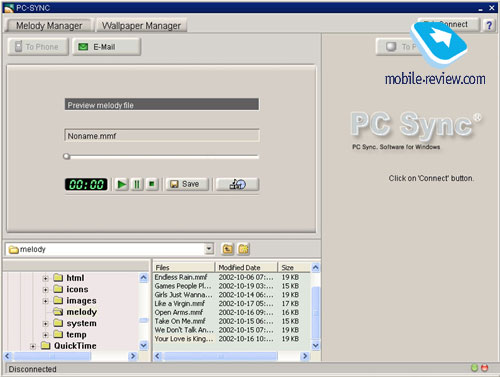Image resolution: width=500 pixels, height=377 pixels.
Task: Expand the system folder node
Action: click(x=45, y=324)
